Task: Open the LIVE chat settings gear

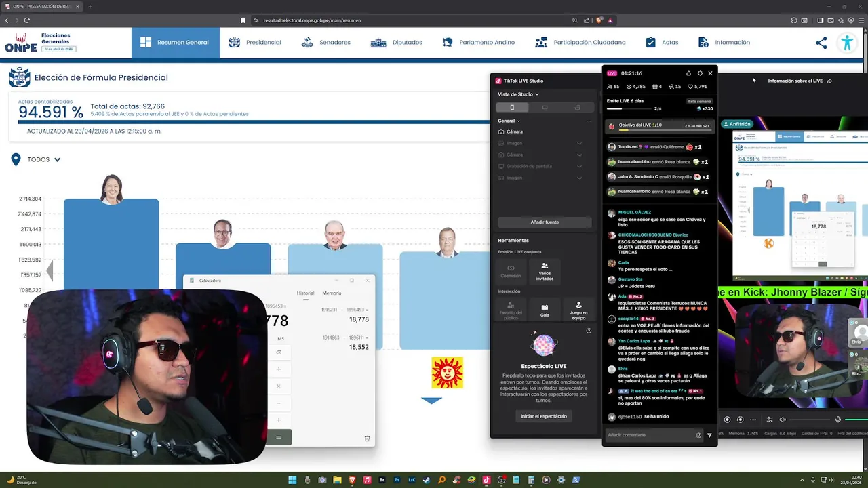Action: pos(700,73)
